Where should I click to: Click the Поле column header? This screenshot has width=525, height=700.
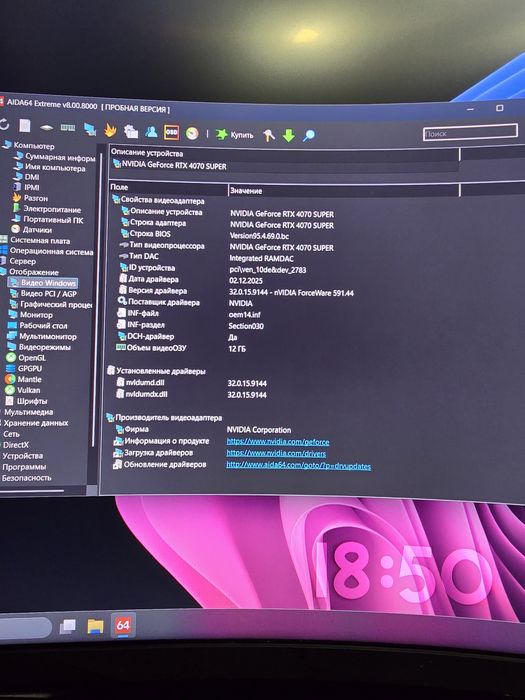[x=168, y=188]
